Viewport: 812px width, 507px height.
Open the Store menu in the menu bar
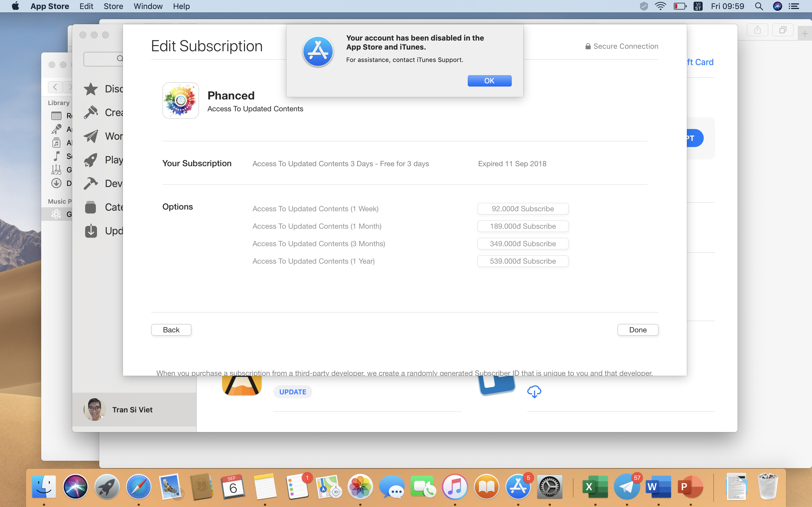[113, 6]
